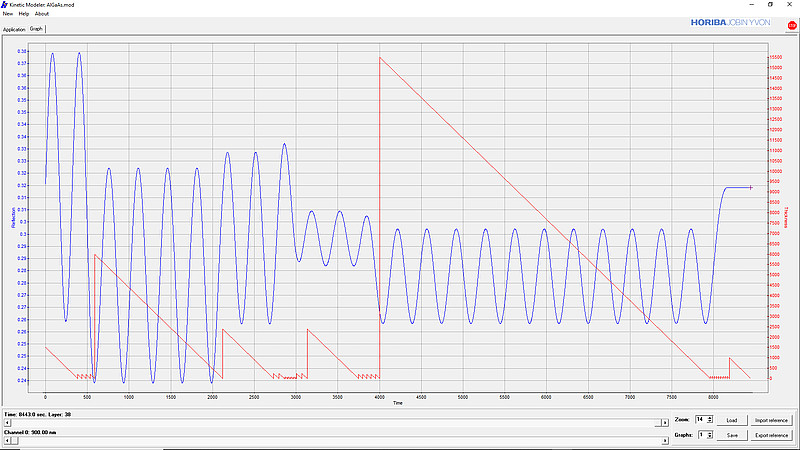Image resolution: width=800 pixels, height=450 pixels.
Task: Click Import reference button
Action: (771, 420)
